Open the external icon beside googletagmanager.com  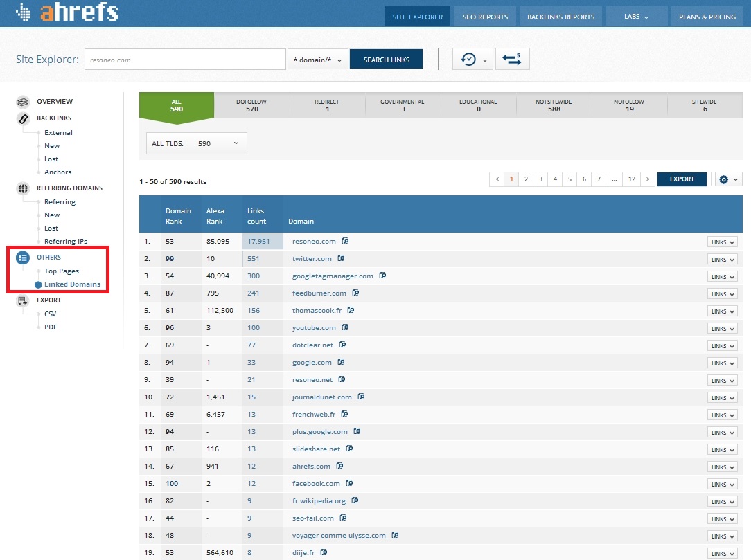coord(382,276)
